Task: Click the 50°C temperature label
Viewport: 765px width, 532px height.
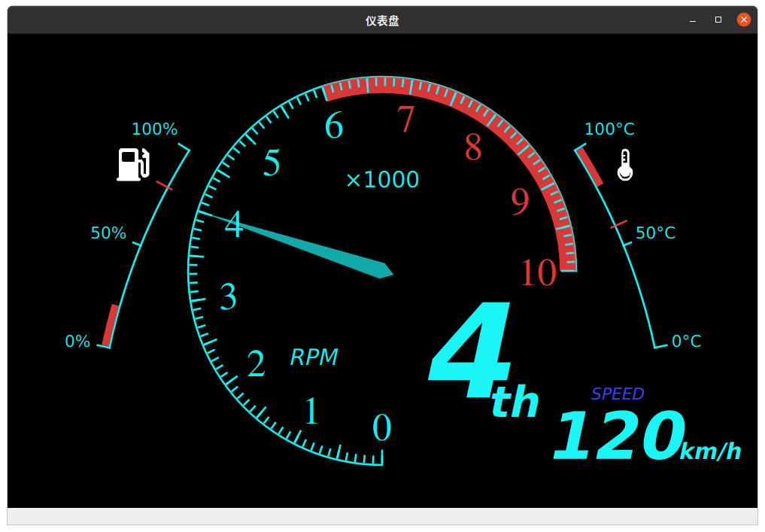Action: pyautogui.click(x=655, y=233)
